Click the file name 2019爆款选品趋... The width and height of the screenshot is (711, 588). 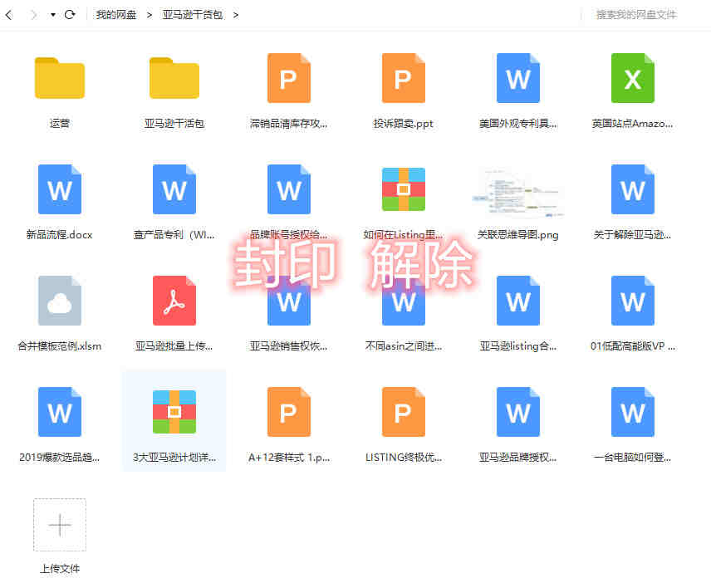tap(60, 458)
